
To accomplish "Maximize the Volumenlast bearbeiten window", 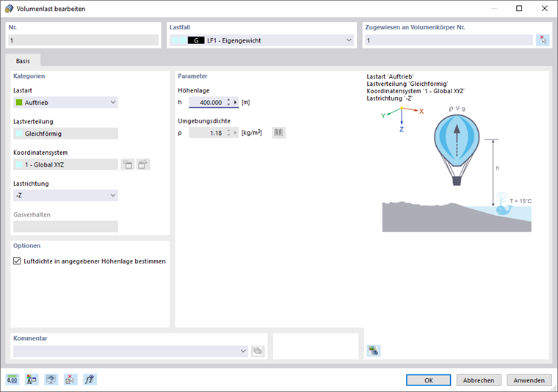I will [519, 9].
